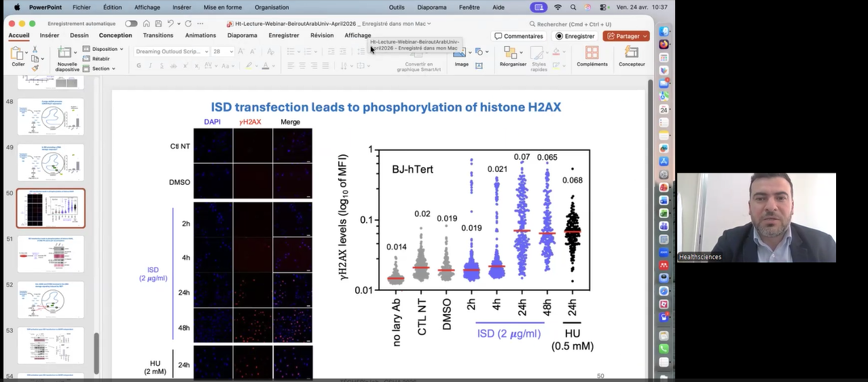Open the Révision tab
The width and height of the screenshot is (868, 382).
click(x=322, y=35)
